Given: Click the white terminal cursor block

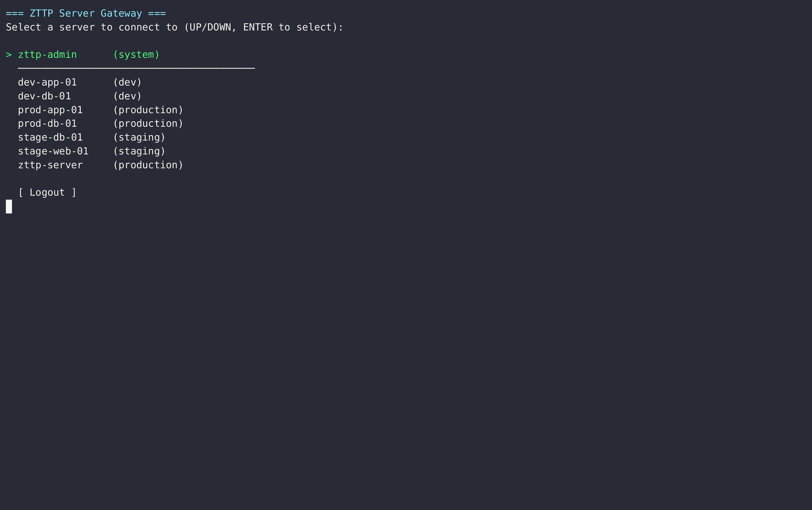Looking at the screenshot, I should (9, 207).
